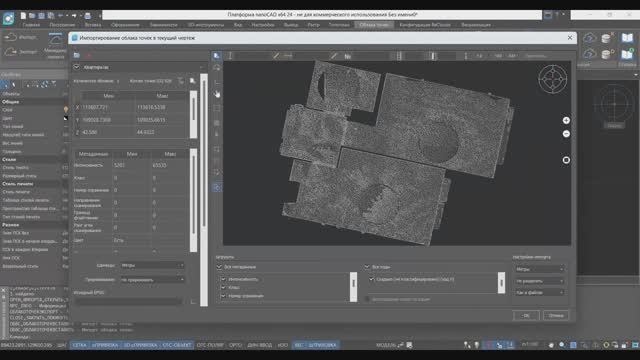640x360 pixels.
Task: Click the classification codes list scrollbar
Action: [501, 282]
